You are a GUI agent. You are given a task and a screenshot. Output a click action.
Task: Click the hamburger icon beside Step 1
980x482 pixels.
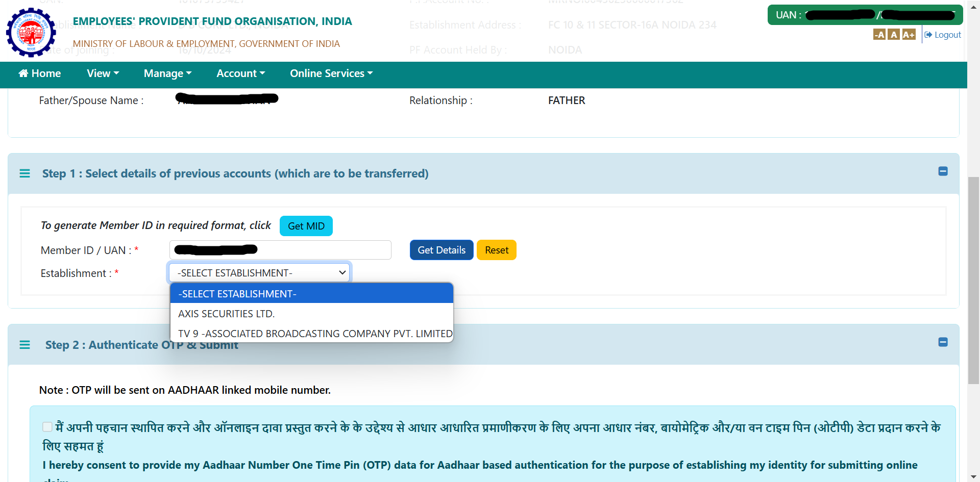click(25, 173)
